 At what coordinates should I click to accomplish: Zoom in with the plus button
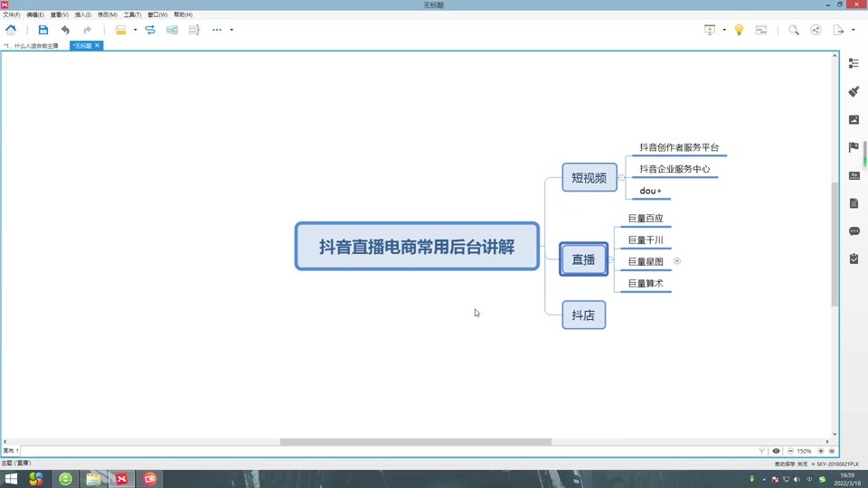pos(821,451)
